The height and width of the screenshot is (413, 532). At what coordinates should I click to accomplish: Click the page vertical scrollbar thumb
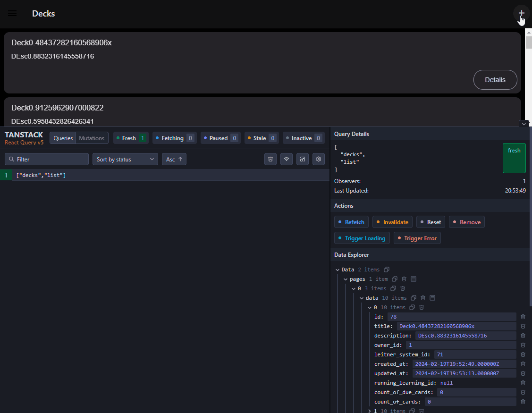pyautogui.click(x=529, y=42)
